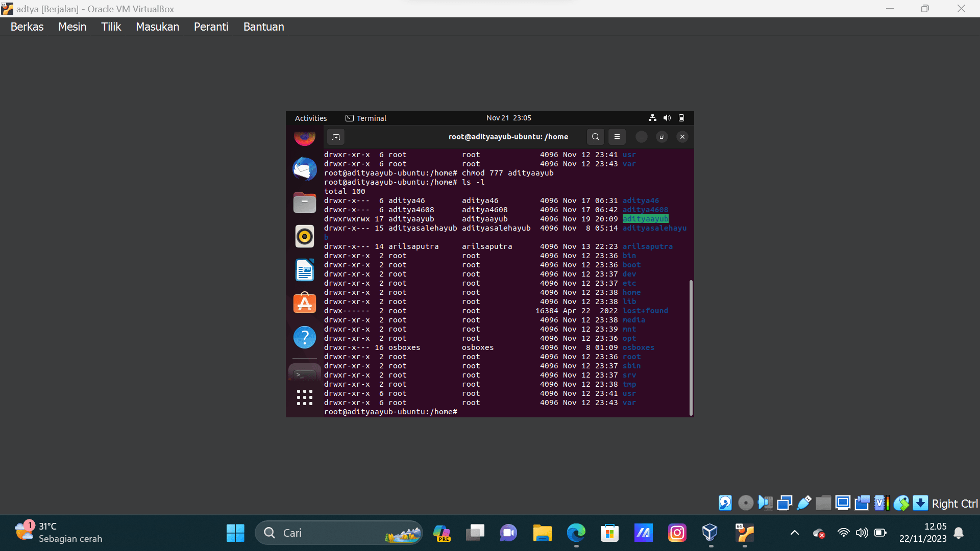Click VirtualBox display indicator
This screenshot has height=551, width=980.
843,503
